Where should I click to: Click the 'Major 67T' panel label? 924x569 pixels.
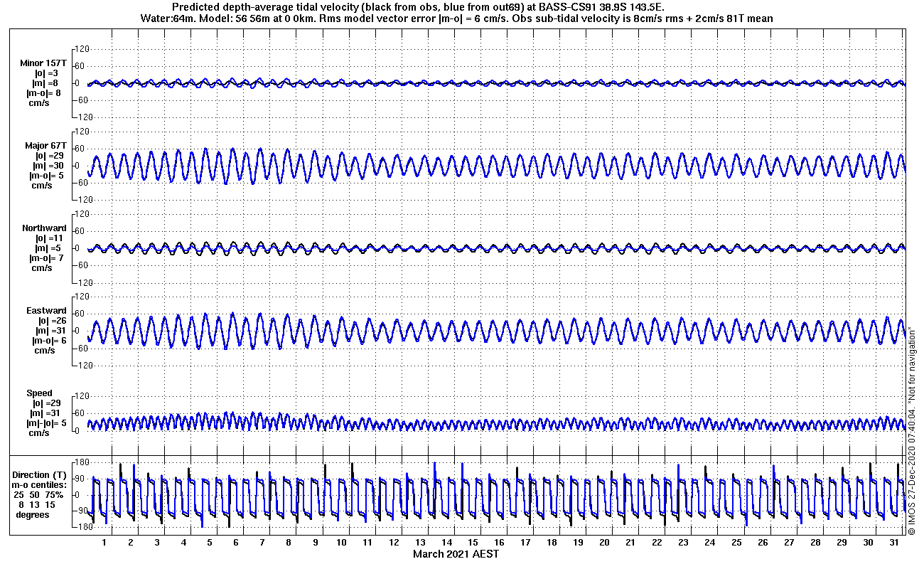tap(45, 146)
